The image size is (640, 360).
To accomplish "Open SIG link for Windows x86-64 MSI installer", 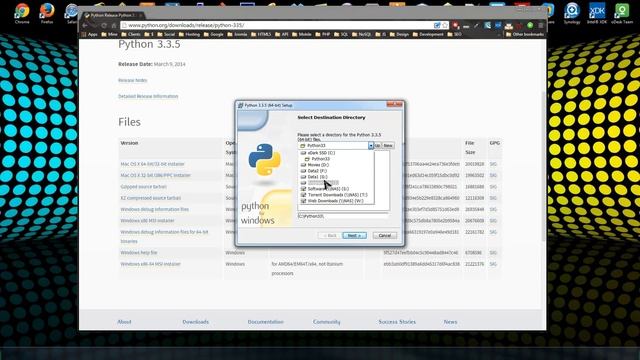I will click(x=493, y=264).
